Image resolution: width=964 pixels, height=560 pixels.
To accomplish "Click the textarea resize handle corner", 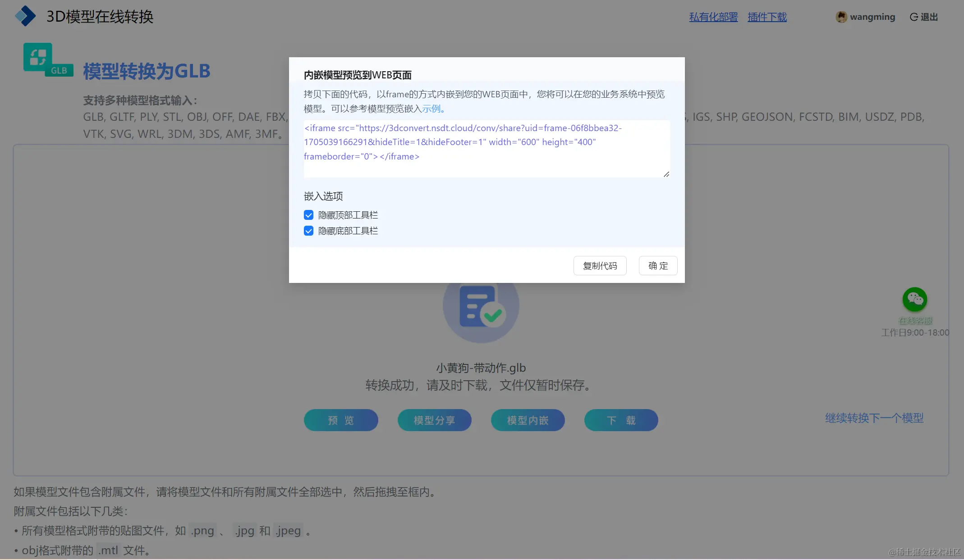I will [666, 174].
